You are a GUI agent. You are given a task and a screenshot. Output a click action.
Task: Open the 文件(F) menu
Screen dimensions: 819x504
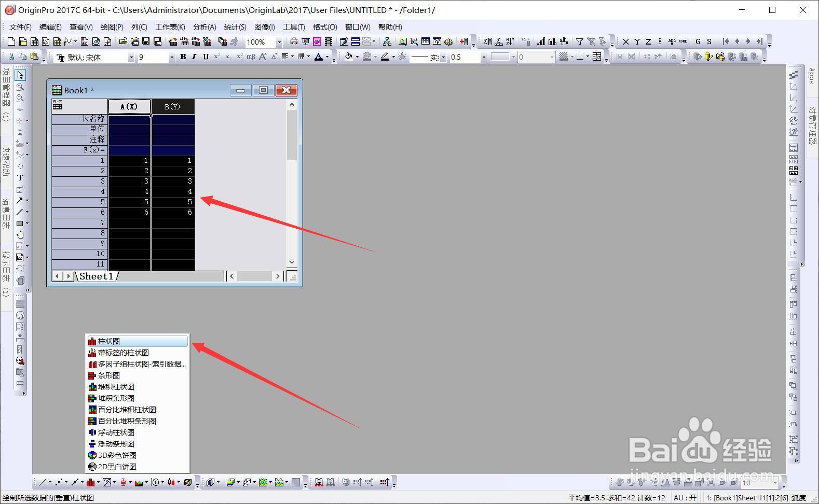[x=20, y=27]
